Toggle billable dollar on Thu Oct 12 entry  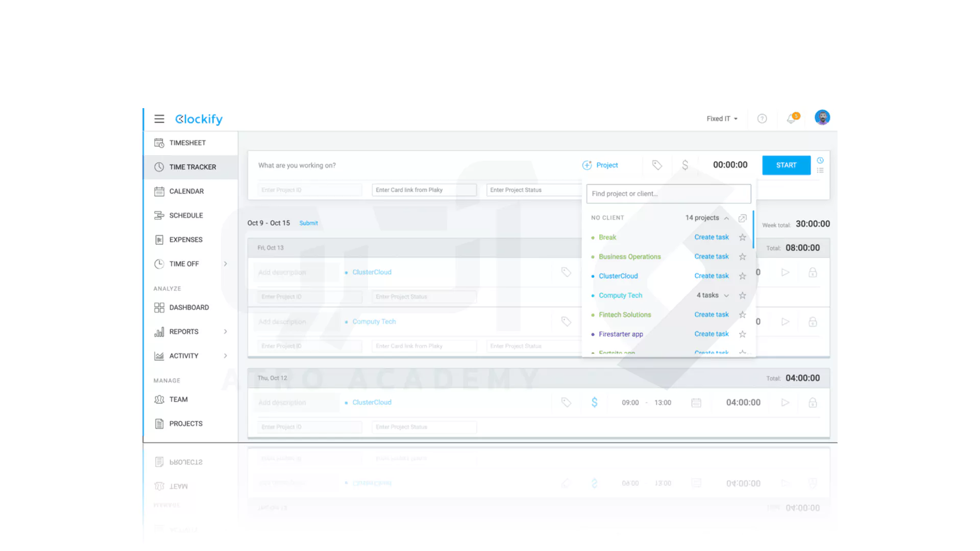pos(595,403)
